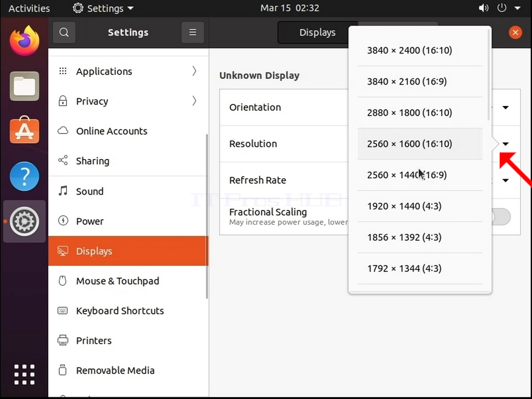Switch to the Displays tab
Viewport: 532px width, 399px height.
[317, 33]
